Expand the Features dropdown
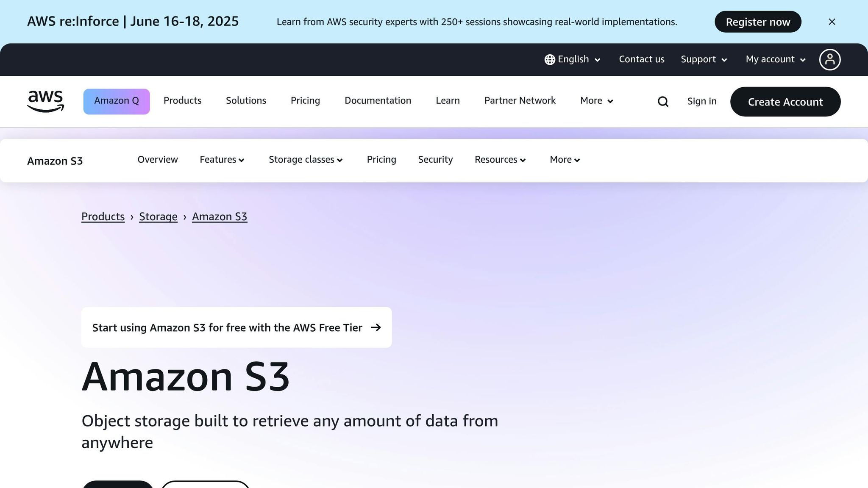 click(222, 160)
